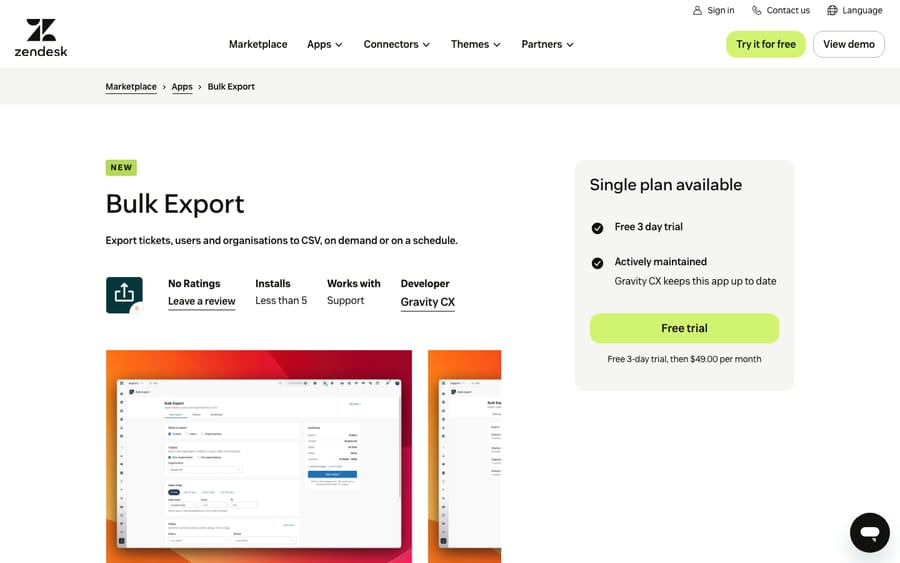
Task: Go to Marketplace breadcrumb link
Action: 131,87
